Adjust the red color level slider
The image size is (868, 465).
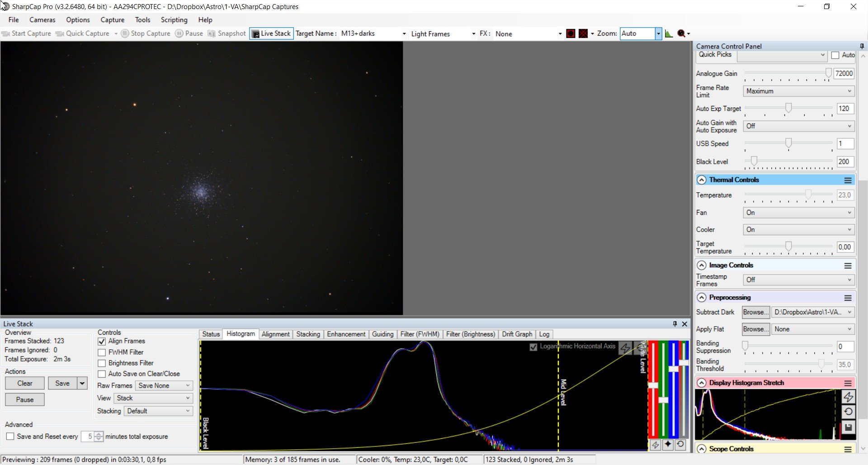653,386
